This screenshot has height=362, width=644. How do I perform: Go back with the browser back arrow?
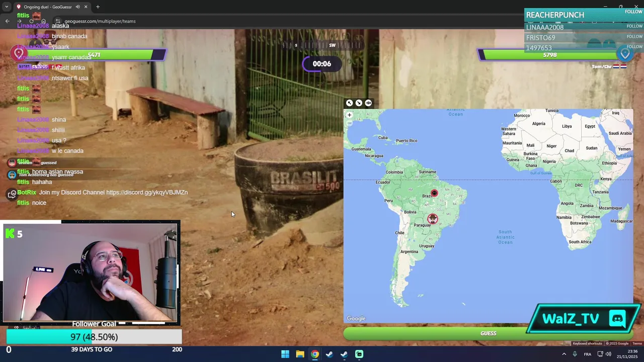7,21
